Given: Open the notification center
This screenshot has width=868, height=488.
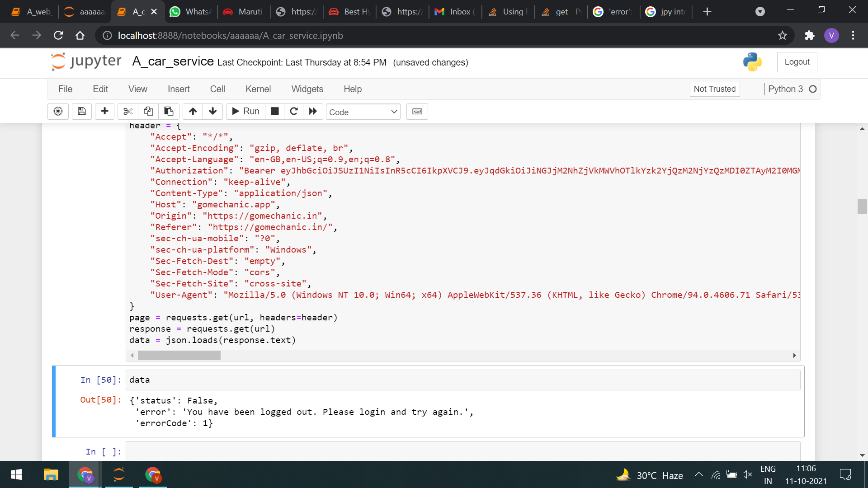Looking at the screenshot, I should tap(845, 474).
